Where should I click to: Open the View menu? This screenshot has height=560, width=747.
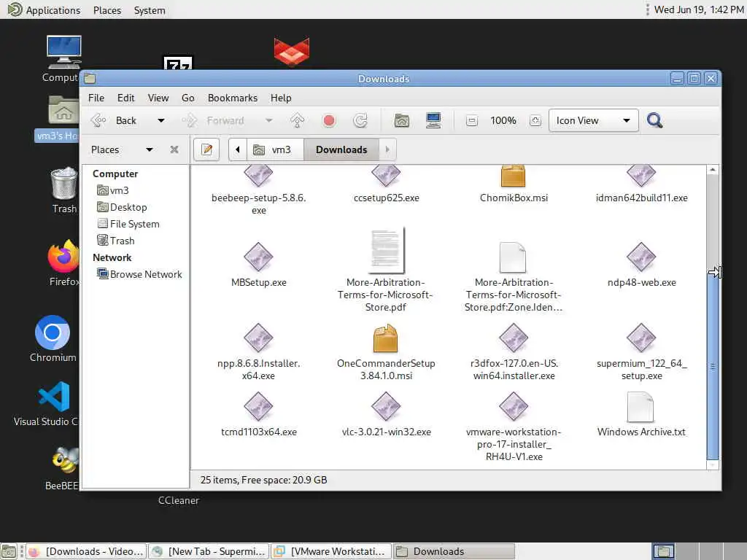[x=158, y=98]
